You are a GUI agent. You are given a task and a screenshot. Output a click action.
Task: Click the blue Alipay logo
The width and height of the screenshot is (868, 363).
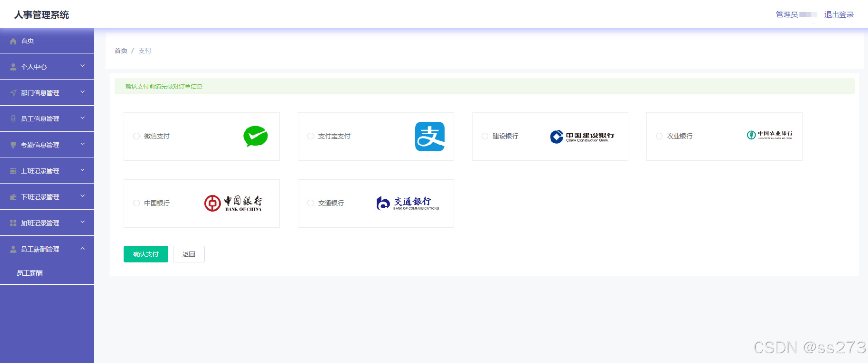(x=430, y=137)
